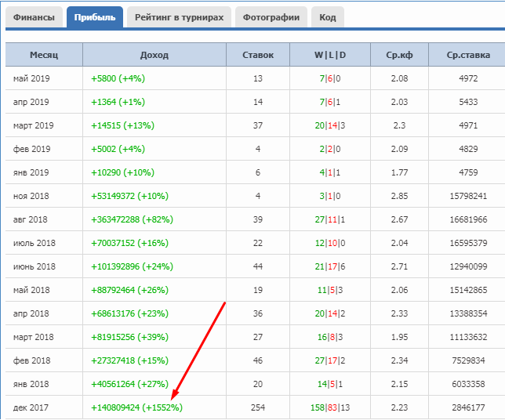505x420 pixels.
Task: Click the ноя 2018 month cell
Action: point(31,196)
